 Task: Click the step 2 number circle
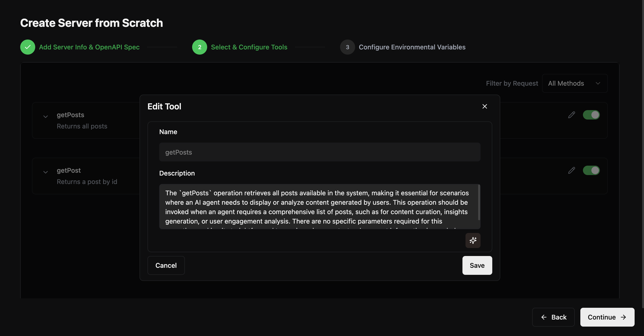(x=199, y=47)
